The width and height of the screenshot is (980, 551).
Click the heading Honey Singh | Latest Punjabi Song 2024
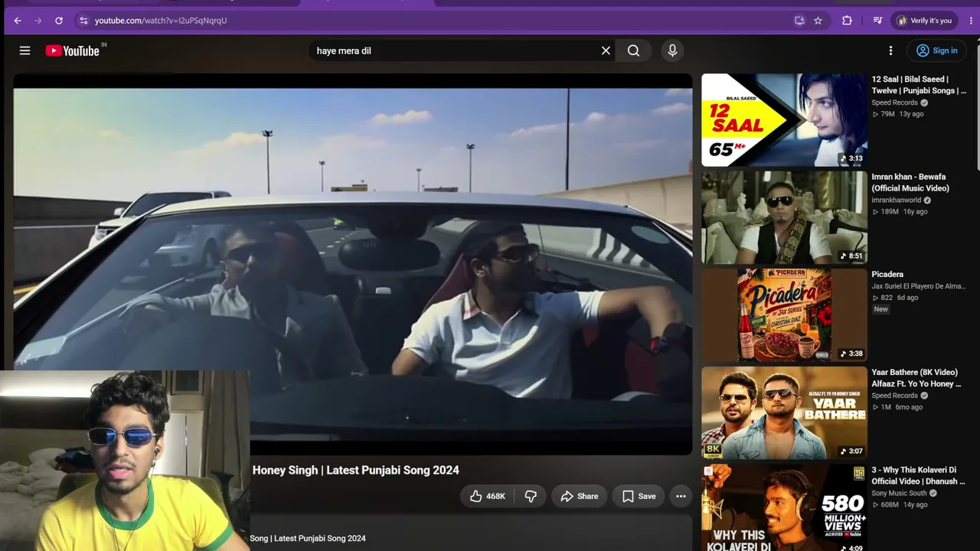click(356, 470)
